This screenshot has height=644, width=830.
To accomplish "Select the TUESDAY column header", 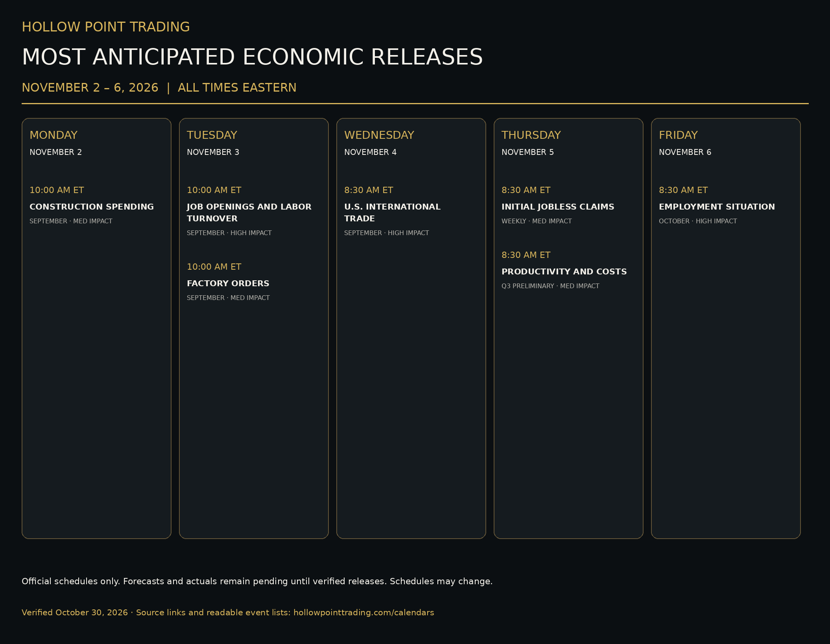I will [x=212, y=135].
